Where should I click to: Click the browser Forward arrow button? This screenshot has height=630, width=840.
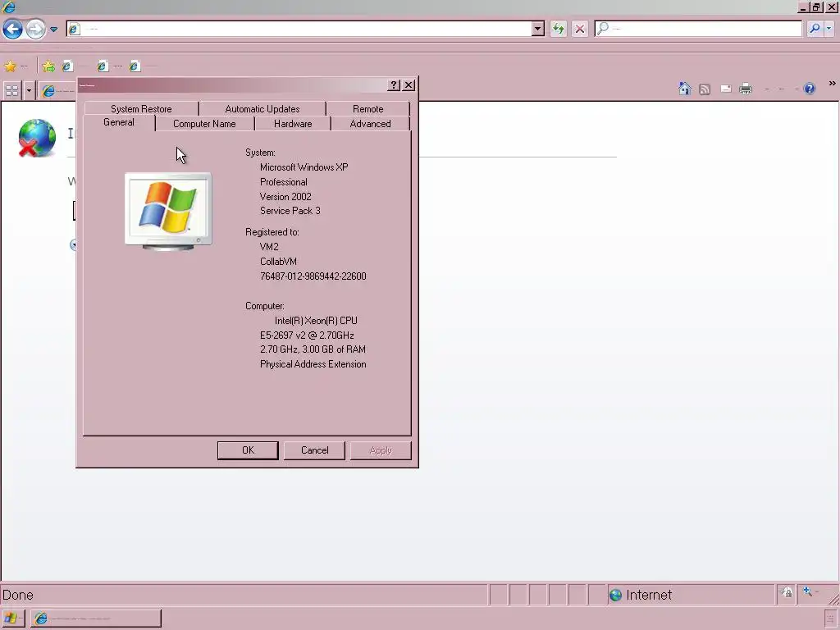tap(36, 29)
